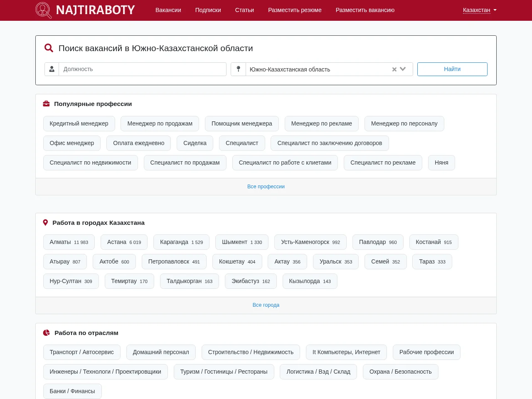The width and height of the screenshot is (532, 399).
Task: Open Специалист по заключению договоров
Action: [330, 143]
